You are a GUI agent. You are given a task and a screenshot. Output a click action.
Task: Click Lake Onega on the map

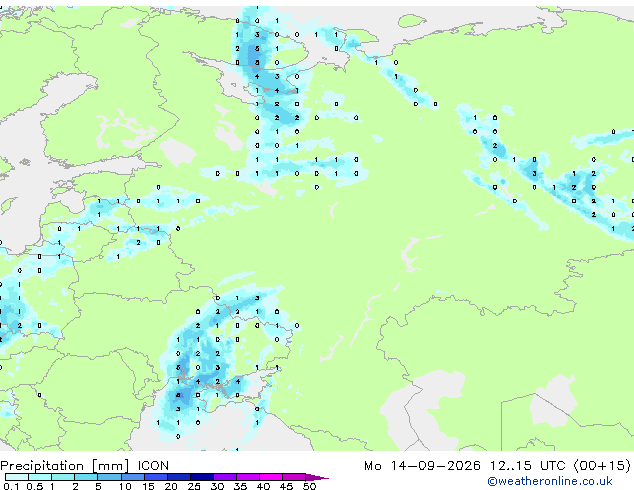pos(228,133)
